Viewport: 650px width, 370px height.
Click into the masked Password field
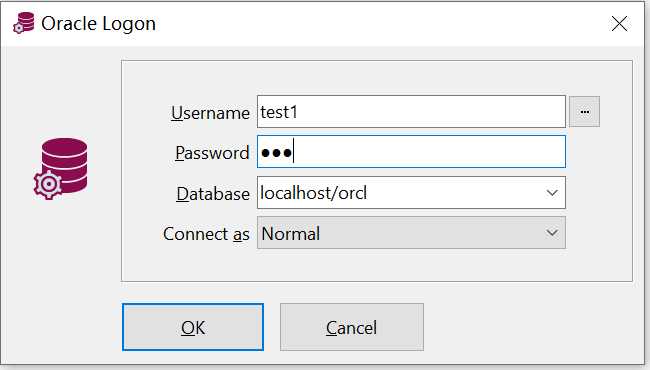[x=411, y=152]
